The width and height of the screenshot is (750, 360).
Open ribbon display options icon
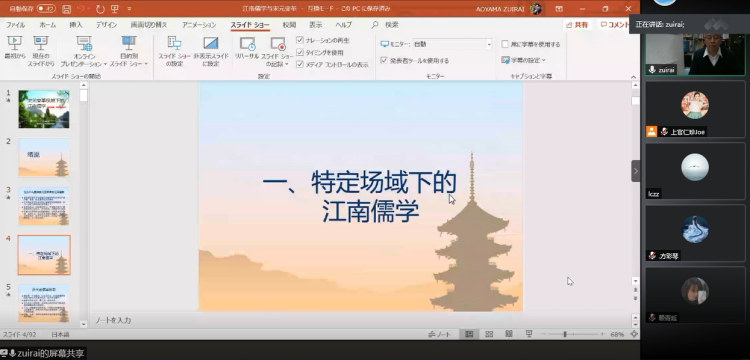pos(559,9)
